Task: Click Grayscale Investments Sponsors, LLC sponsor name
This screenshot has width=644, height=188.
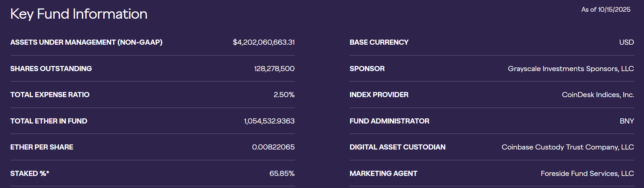Action: pos(571,69)
